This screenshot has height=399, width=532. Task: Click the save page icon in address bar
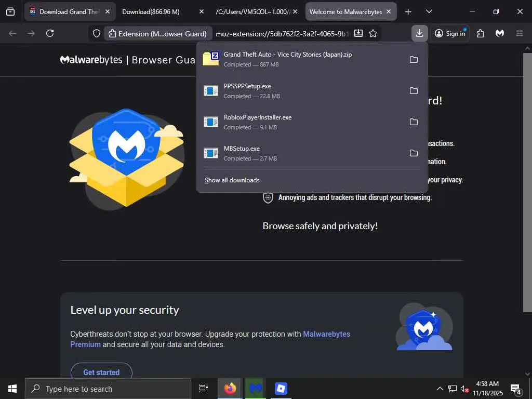[x=358, y=33]
